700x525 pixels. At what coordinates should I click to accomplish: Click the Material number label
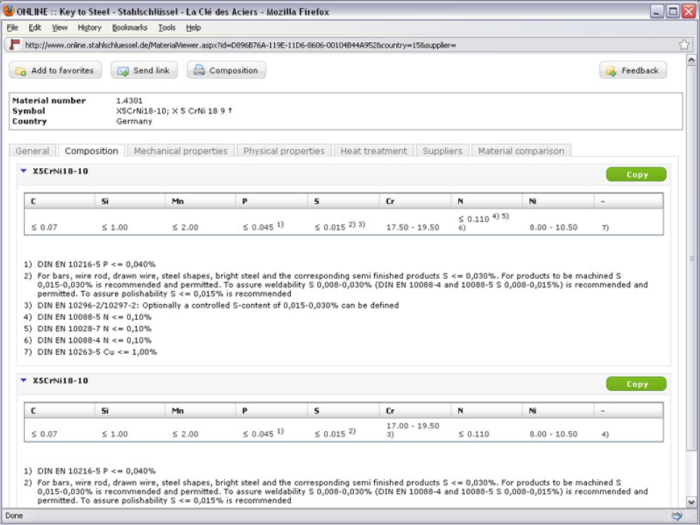(49, 100)
